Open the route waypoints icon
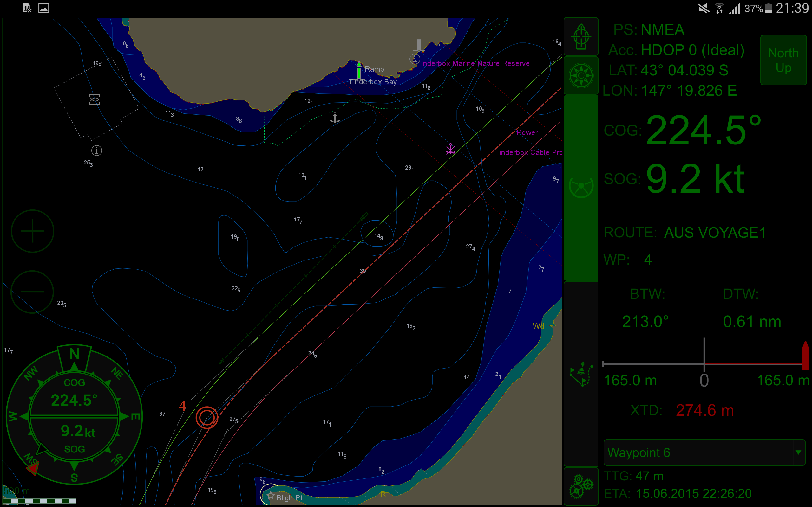 pos(581,374)
